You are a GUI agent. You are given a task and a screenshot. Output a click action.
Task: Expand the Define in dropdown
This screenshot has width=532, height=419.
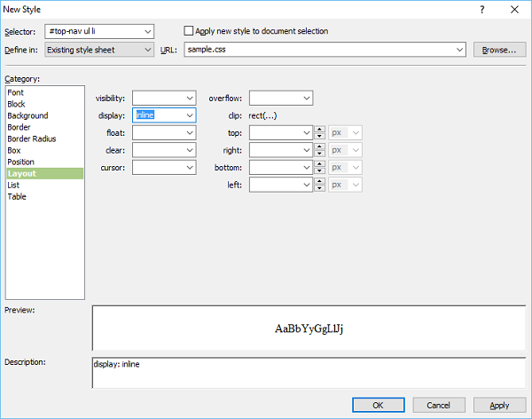(x=147, y=50)
